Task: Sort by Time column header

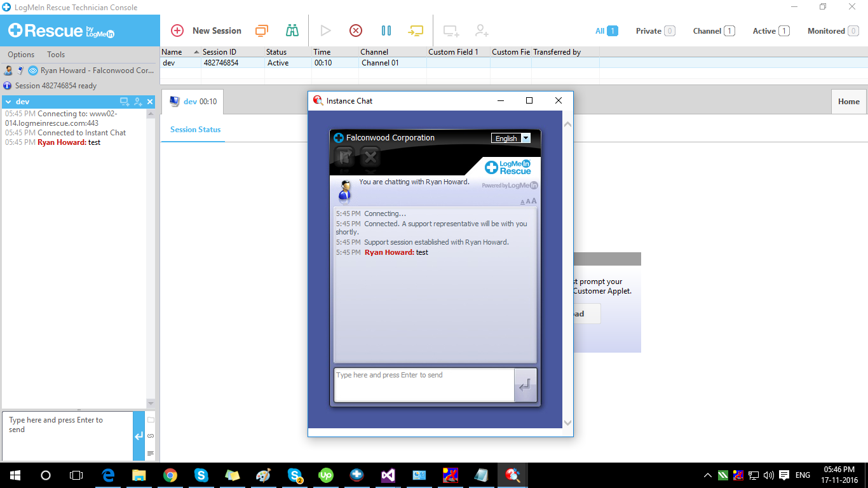Action: (x=335, y=52)
